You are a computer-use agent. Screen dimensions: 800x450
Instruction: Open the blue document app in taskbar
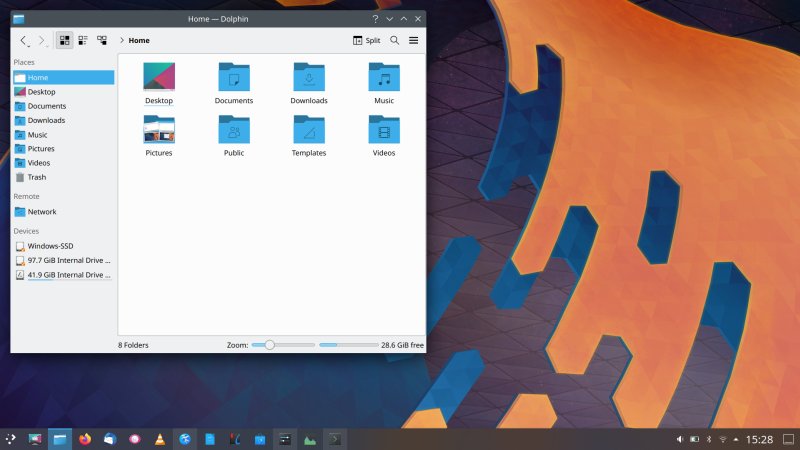tap(210, 439)
